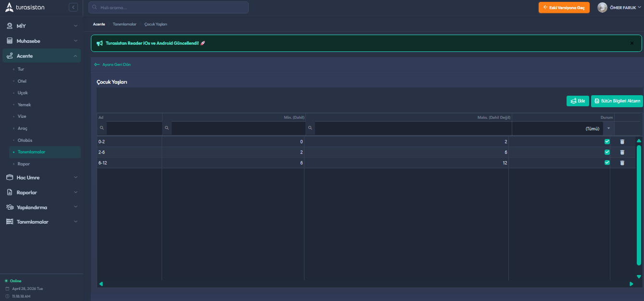The image size is (644, 301).
Task: Click the vertical scrollbar of the grid
Action: pos(639,205)
